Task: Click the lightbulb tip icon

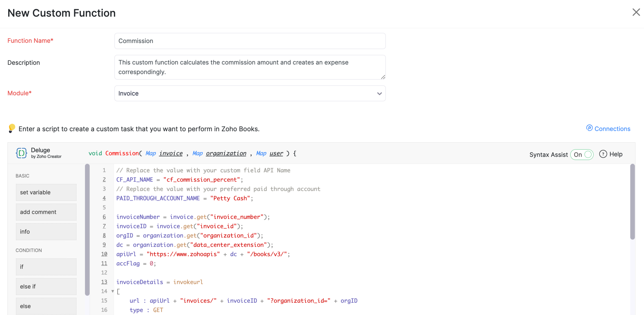Action: (x=12, y=128)
